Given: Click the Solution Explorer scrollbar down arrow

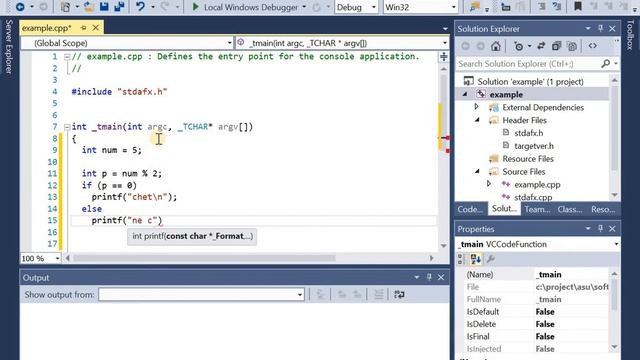Looking at the screenshot, I should [x=614, y=195].
